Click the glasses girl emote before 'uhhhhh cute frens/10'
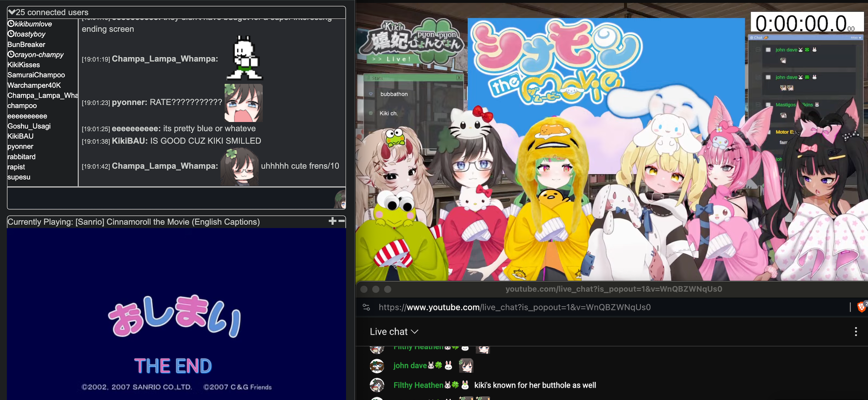The width and height of the screenshot is (868, 400). click(240, 167)
